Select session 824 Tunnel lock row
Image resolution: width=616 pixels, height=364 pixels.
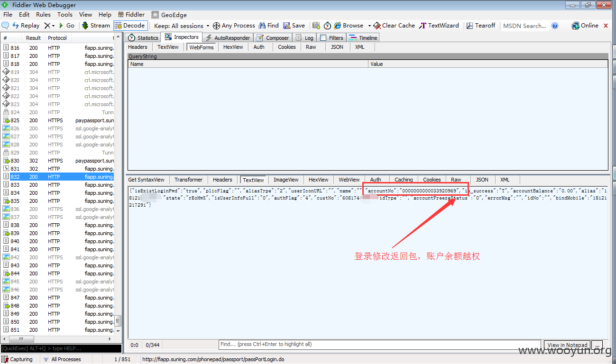click(x=57, y=112)
